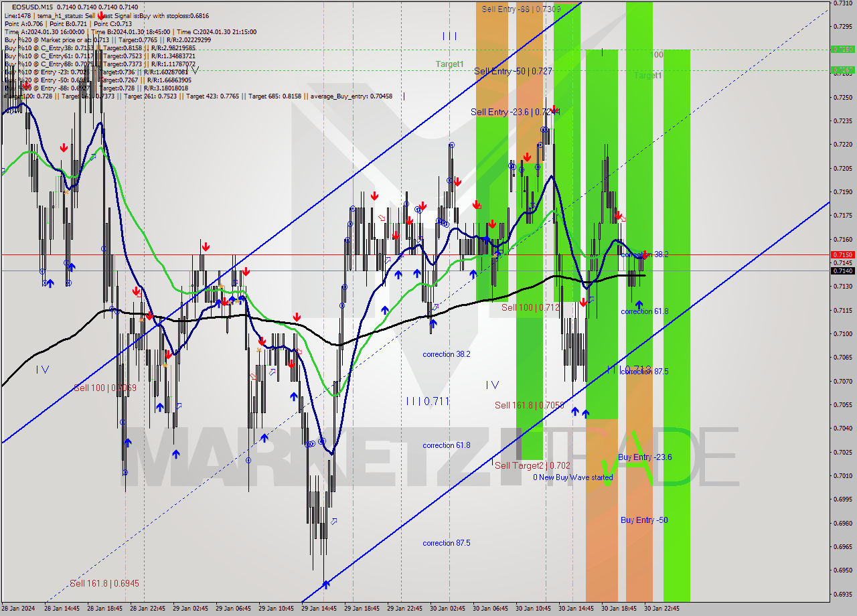Click 0.6980 on the price axis
857x616 pixels.
[844, 523]
